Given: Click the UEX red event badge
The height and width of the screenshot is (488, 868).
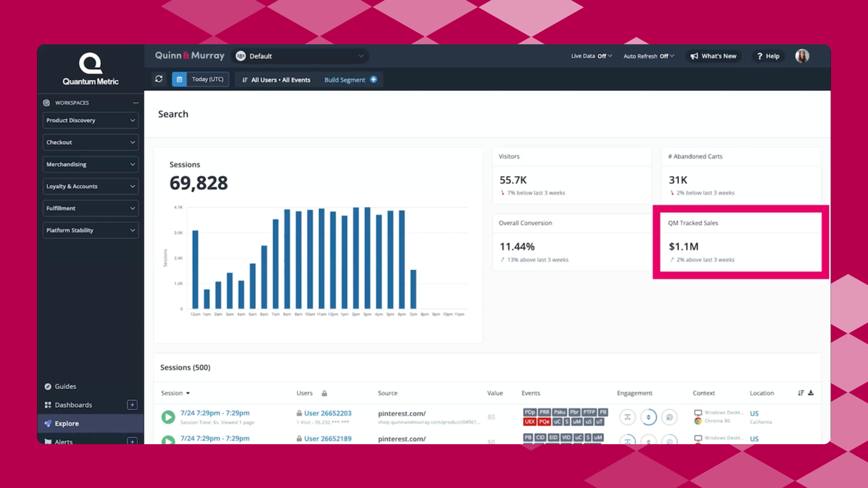Looking at the screenshot, I should tap(530, 422).
